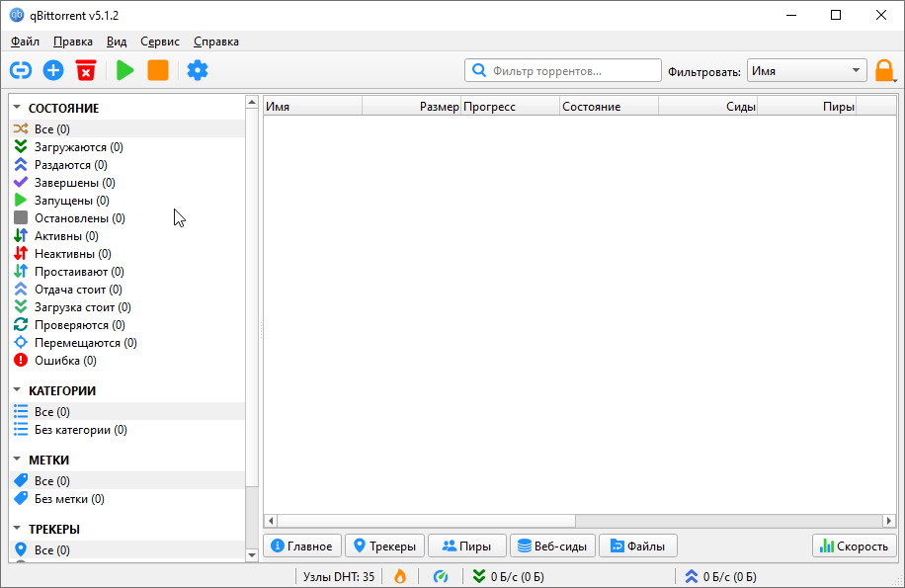This screenshot has width=905, height=588.
Task: Select the Запущены (0) filter
Action: click(127, 201)
